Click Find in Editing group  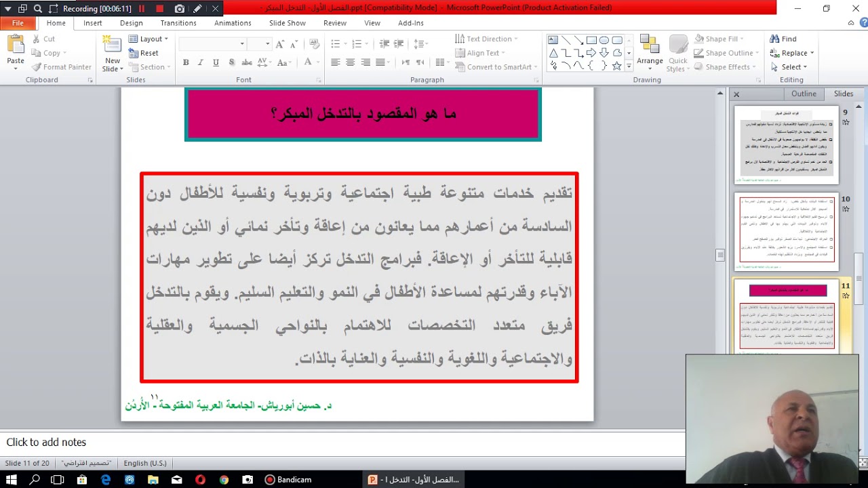coord(783,39)
